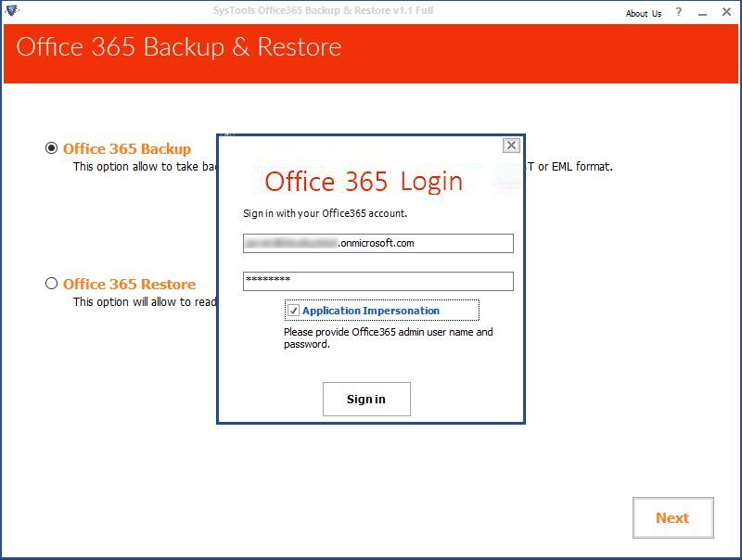
Task: Toggle the Application Impersonation checkbox
Action: point(293,312)
